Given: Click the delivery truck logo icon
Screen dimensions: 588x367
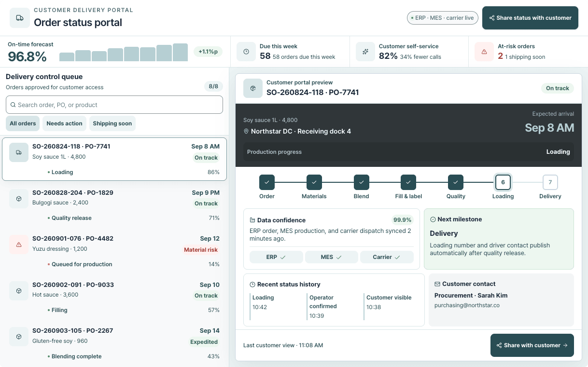Looking at the screenshot, I should pyautogui.click(x=20, y=18).
